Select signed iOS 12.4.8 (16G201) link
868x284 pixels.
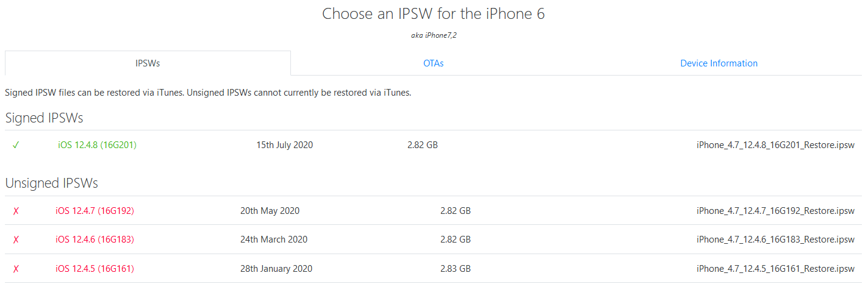(x=97, y=145)
